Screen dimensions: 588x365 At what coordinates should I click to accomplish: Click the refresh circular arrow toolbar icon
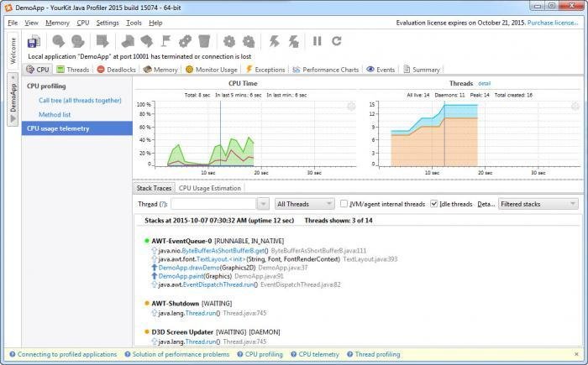pyautogui.click(x=336, y=41)
